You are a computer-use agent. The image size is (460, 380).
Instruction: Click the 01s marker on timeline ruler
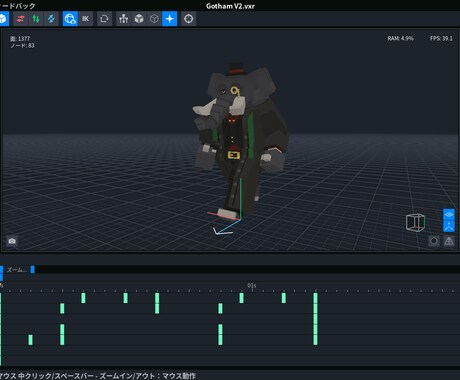pos(252,286)
